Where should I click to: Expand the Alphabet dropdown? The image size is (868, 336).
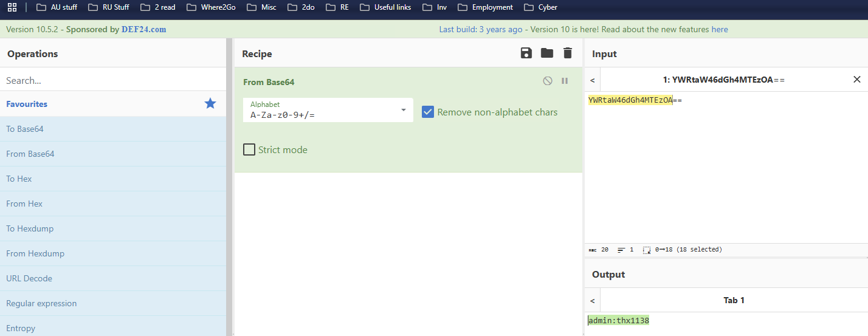click(403, 110)
